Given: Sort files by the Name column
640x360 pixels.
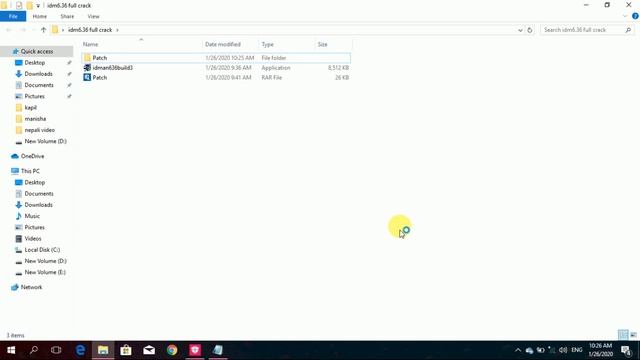Looking at the screenshot, I should click(141, 44).
